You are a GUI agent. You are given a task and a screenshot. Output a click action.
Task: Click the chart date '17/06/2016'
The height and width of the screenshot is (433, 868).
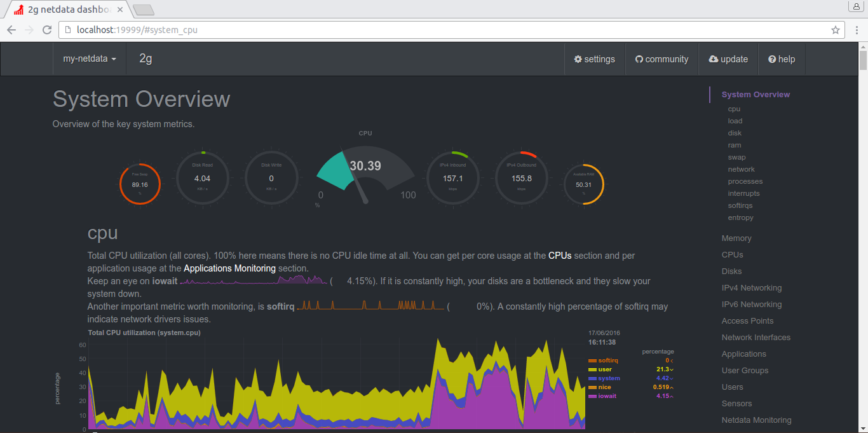tap(604, 333)
